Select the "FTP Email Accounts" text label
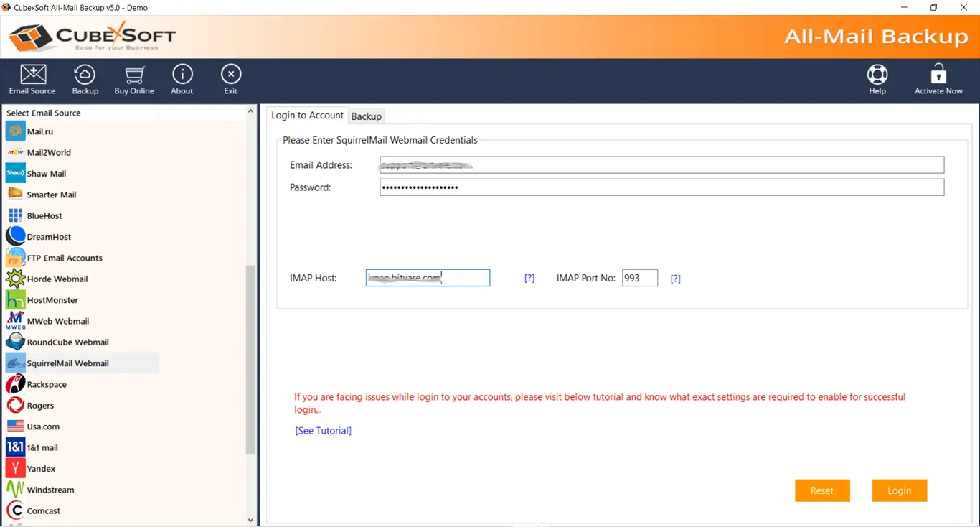The image size is (980, 527). pyautogui.click(x=65, y=258)
